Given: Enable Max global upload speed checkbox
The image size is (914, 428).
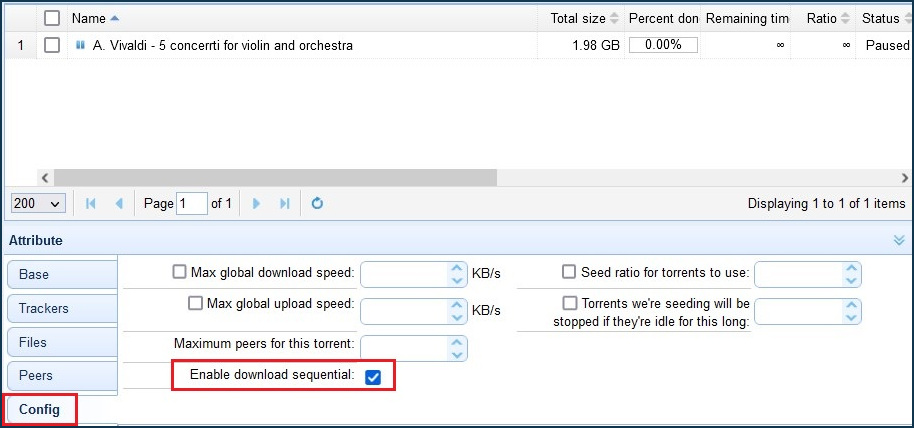Looking at the screenshot, I should [195, 303].
